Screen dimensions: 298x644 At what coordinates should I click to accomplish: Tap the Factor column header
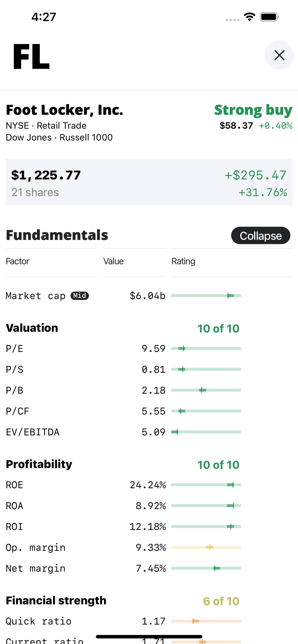17,261
